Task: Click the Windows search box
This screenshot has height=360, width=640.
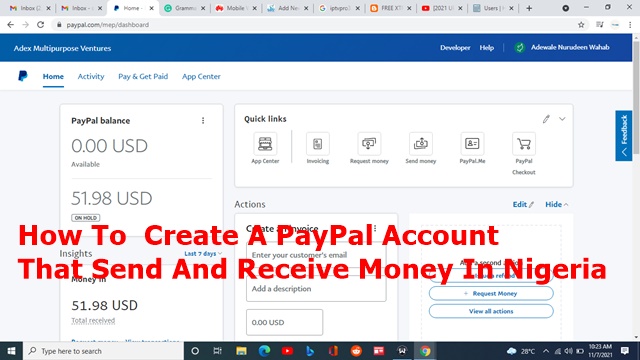Action: tap(103, 351)
